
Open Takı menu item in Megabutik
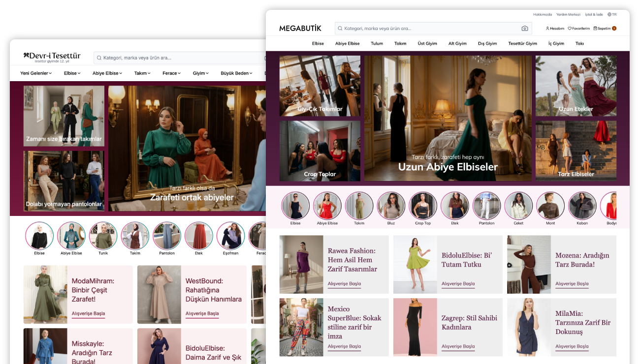coord(579,43)
